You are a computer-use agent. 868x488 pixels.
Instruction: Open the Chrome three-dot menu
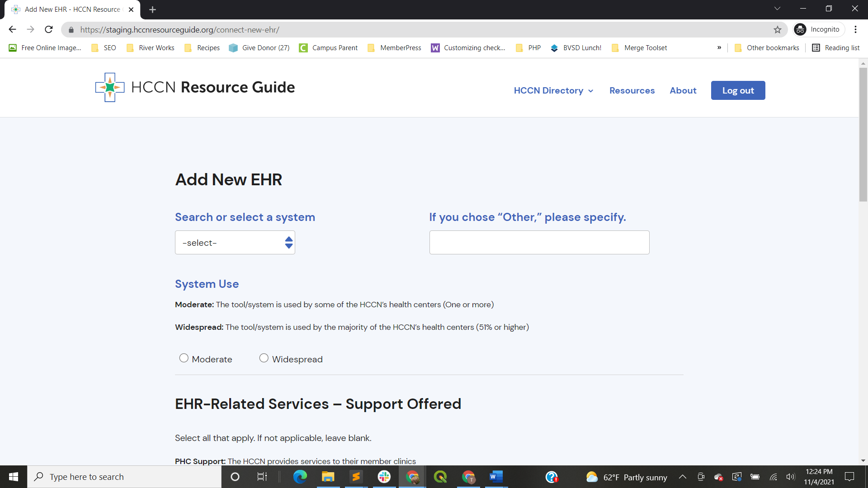coord(855,29)
